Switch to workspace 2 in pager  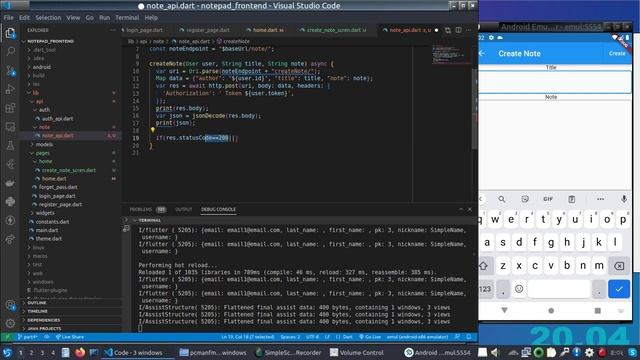point(31,353)
